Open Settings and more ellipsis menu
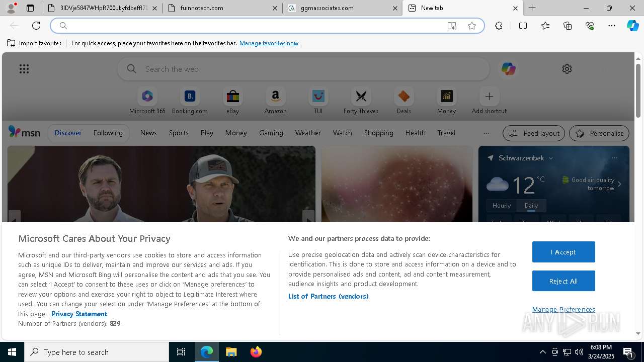Image resolution: width=644 pixels, height=362 pixels. click(x=612, y=26)
